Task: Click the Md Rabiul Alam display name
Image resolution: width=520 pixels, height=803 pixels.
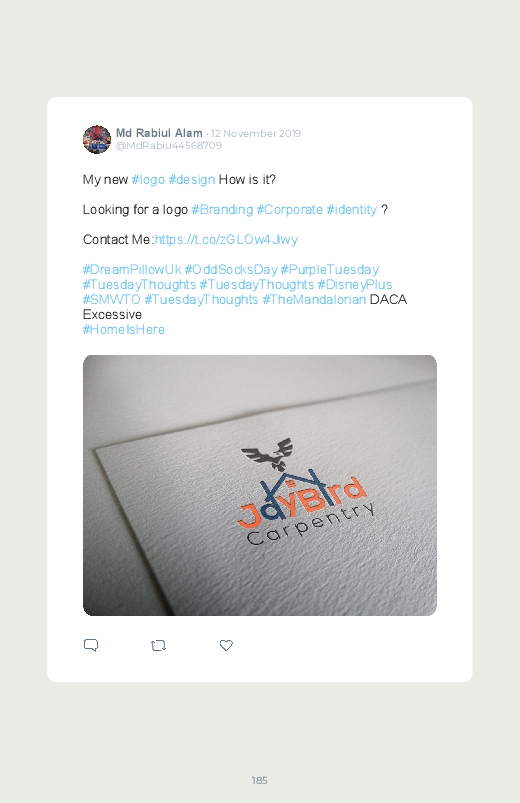Action: (159, 133)
